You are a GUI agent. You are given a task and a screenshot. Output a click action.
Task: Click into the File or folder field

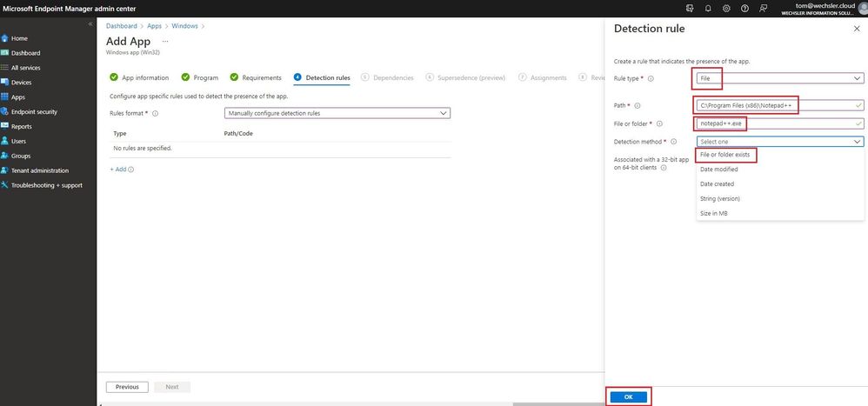(780, 123)
